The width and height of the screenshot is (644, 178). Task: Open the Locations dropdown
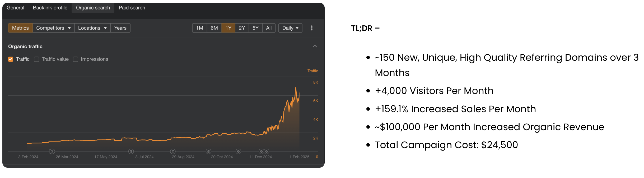point(92,28)
